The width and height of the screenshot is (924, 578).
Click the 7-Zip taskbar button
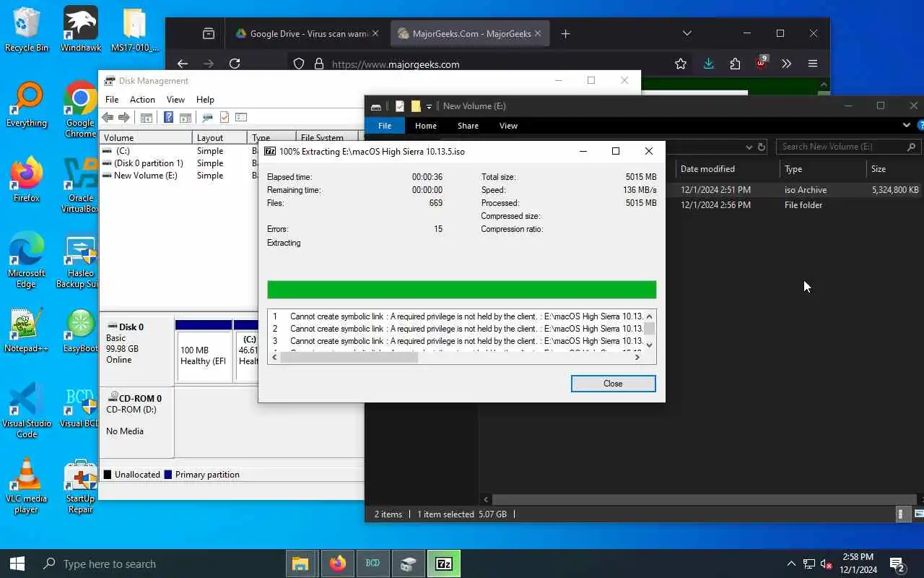[444, 564]
